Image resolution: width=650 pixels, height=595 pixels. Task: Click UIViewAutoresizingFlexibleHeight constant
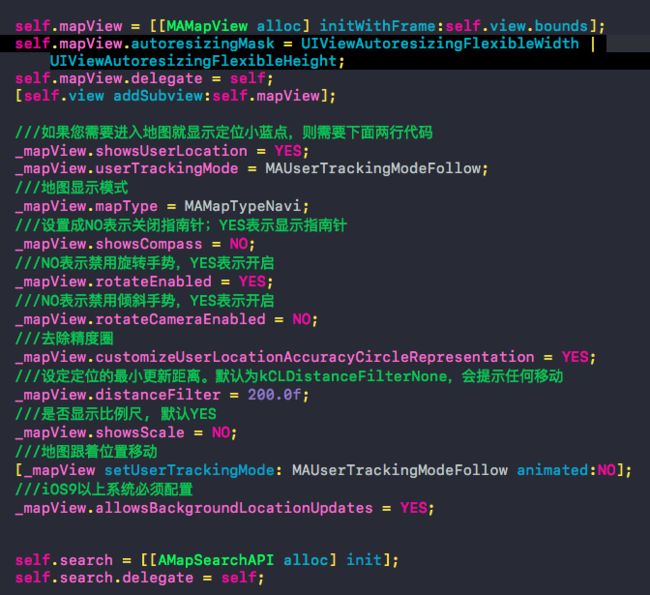click(193, 61)
